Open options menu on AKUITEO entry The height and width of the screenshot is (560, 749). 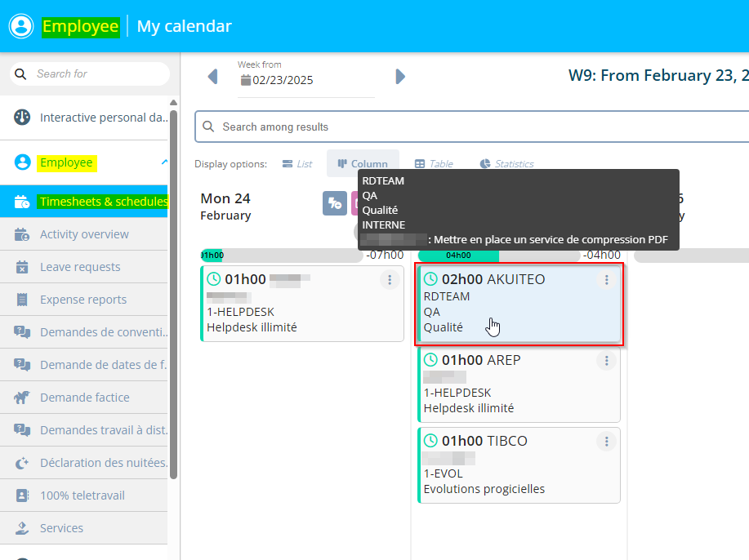click(x=606, y=280)
